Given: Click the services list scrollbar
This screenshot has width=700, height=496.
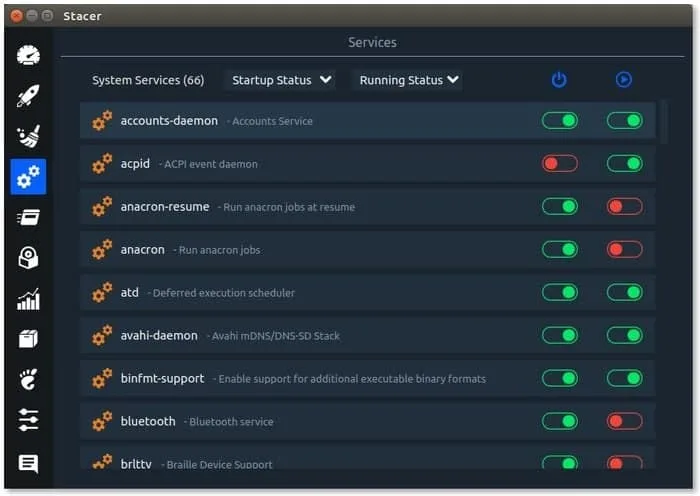Looking at the screenshot, I should (x=664, y=122).
